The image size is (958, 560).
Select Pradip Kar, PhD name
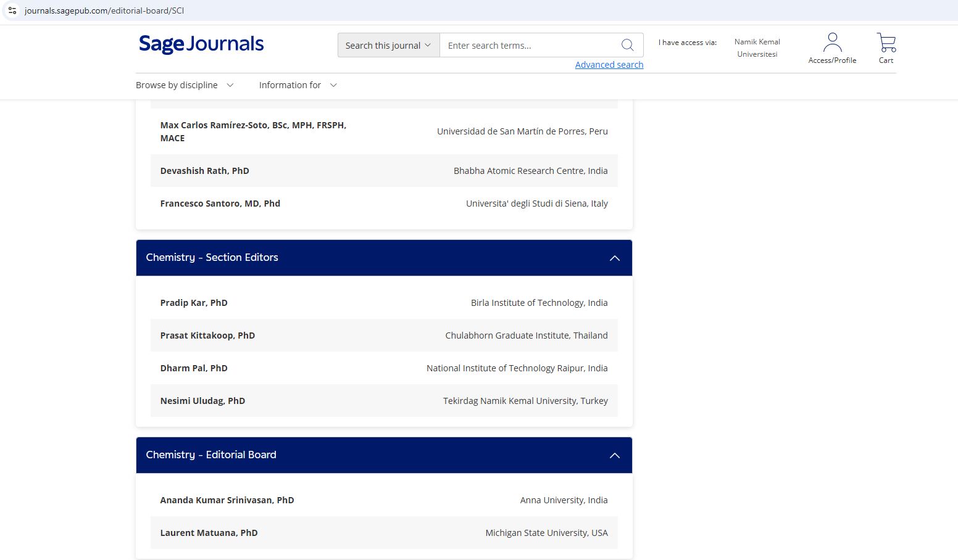[194, 303]
